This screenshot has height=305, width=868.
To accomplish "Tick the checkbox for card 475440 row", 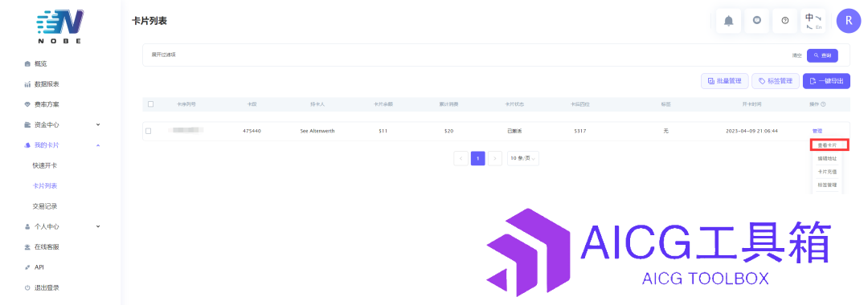I will [x=149, y=131].
